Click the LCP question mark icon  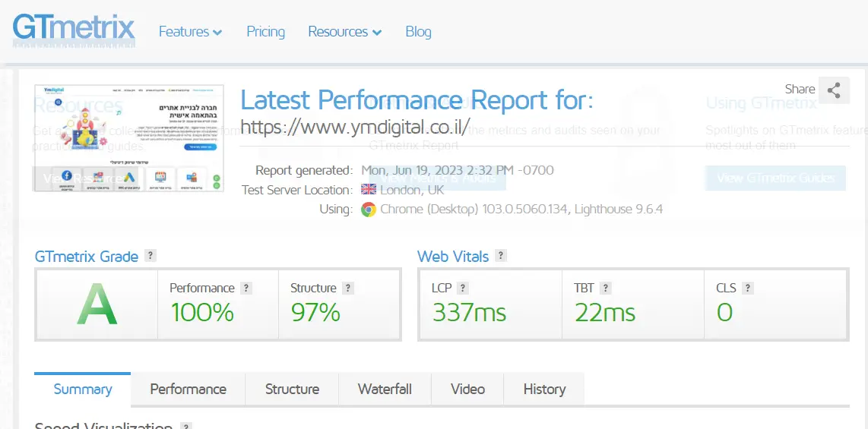click(463, 288)
